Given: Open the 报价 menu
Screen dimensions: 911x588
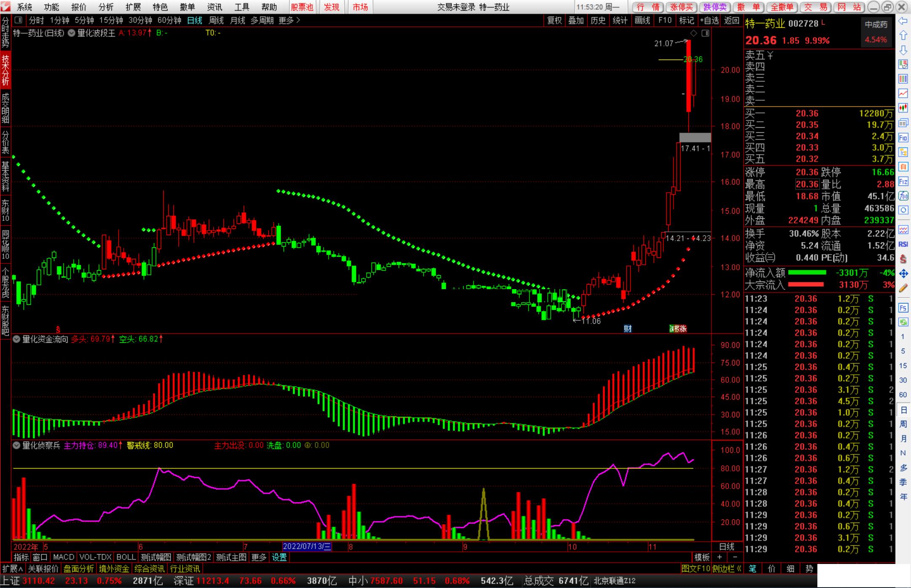Looking at the screenshot, I should (78, 7).
